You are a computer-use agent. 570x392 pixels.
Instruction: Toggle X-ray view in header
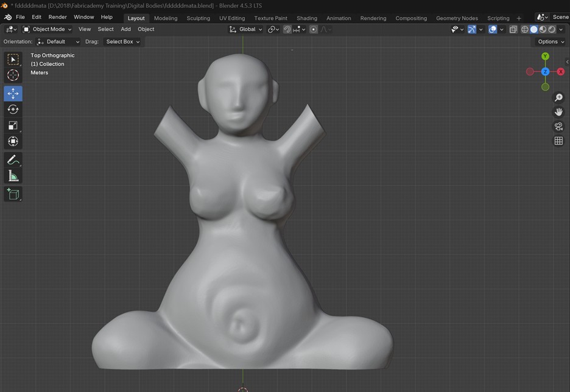513,29
